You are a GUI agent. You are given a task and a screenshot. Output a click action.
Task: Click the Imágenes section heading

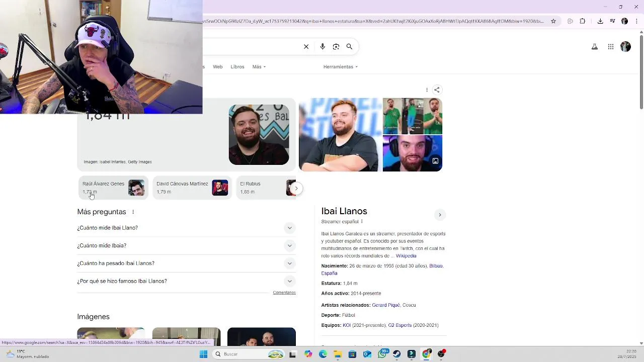(93, 317)
